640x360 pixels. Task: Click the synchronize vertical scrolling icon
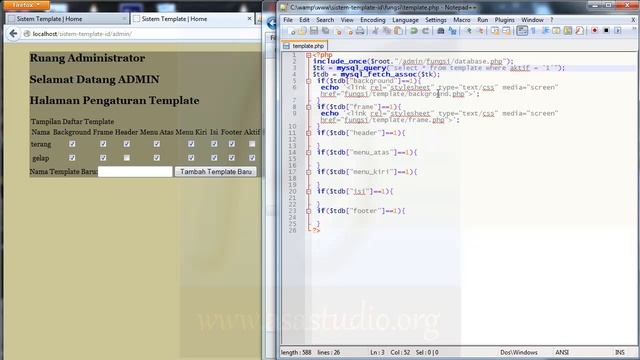click(495, 31)
